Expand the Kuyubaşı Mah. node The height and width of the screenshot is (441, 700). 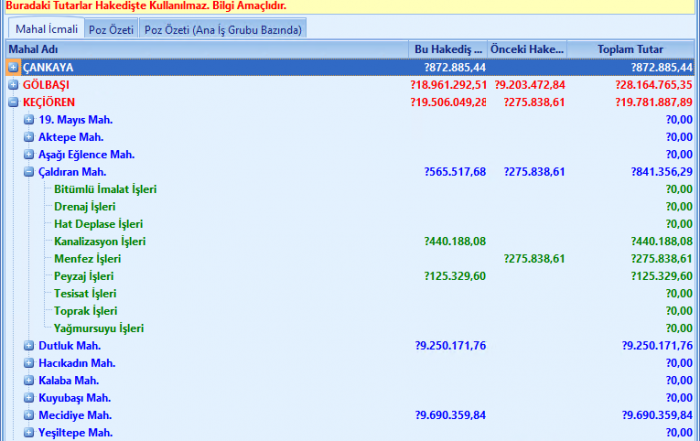[x=29, y=397]
